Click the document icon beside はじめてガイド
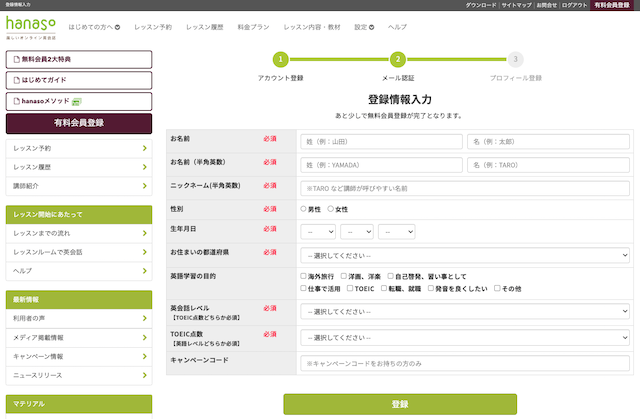640x419 pixels. (x=17, y=80)
